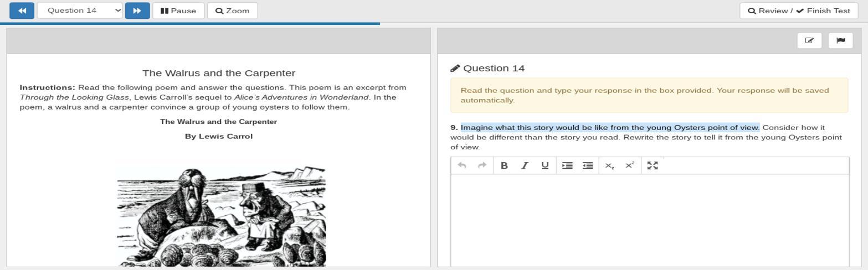Click the 'Instructions:' bold label
The width and height of the screenshot is (868, 270).
[x=48, y=87]
